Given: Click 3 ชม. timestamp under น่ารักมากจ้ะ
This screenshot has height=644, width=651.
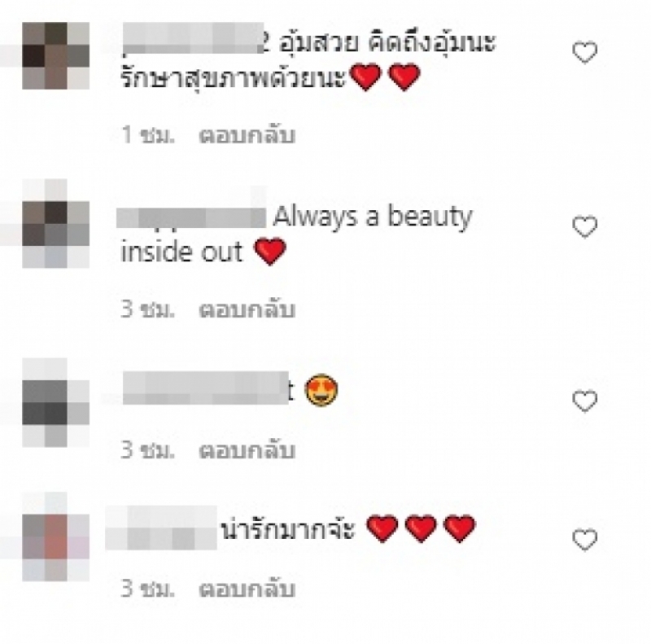Looking at the screenshot, I should click(x=148, y=589).
